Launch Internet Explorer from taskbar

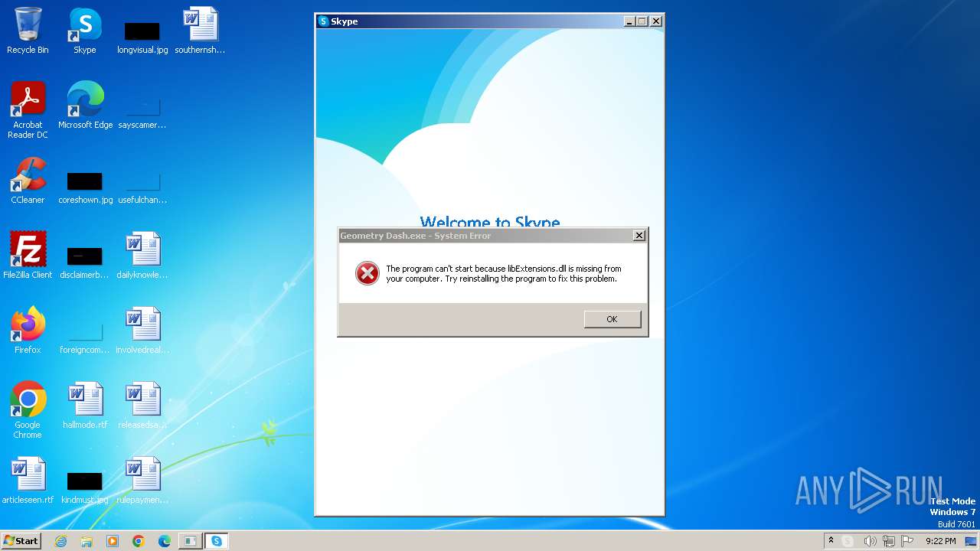[x=61, y=541]
